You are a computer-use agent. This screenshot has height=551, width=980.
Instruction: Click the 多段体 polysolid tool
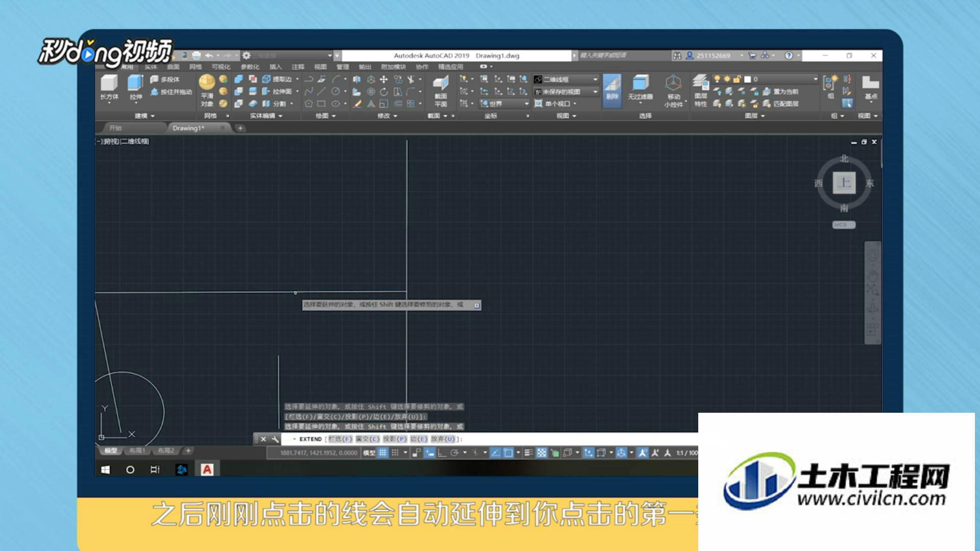(165, 79)
